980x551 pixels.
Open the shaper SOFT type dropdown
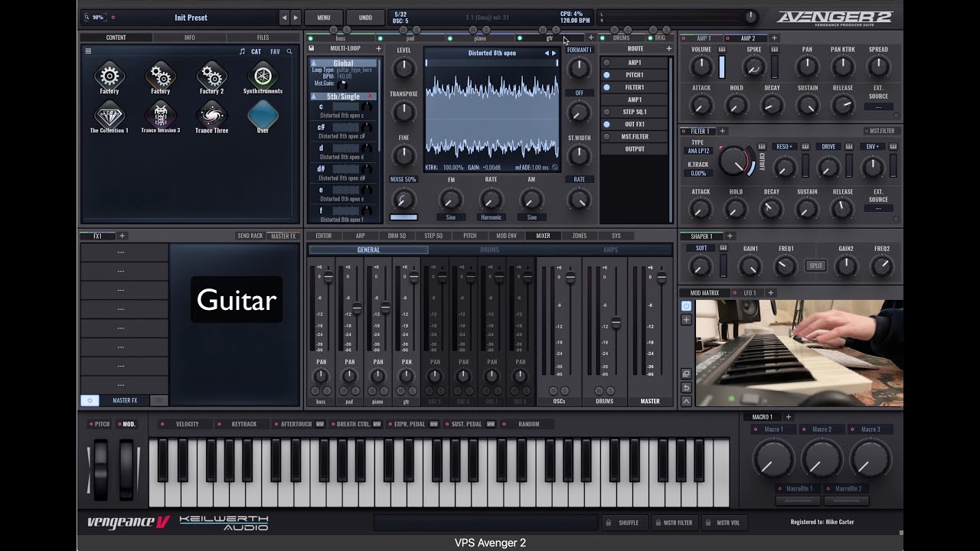[701, 248]
